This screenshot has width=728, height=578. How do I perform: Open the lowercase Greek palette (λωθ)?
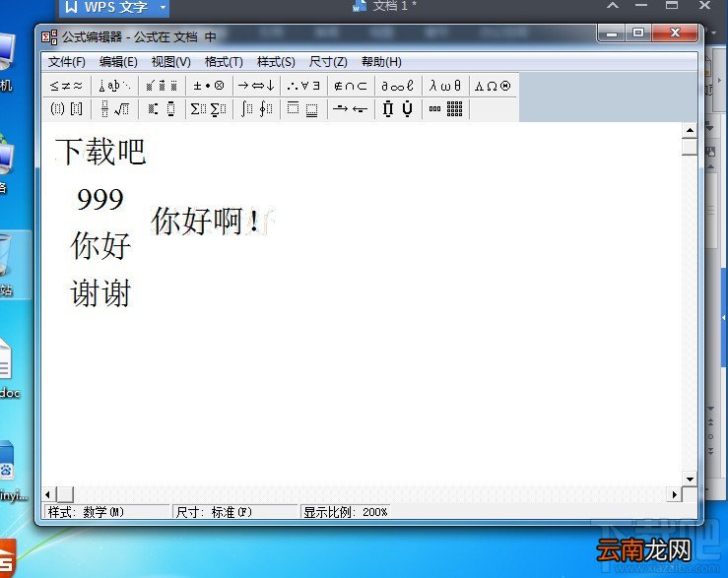(445, 86)
